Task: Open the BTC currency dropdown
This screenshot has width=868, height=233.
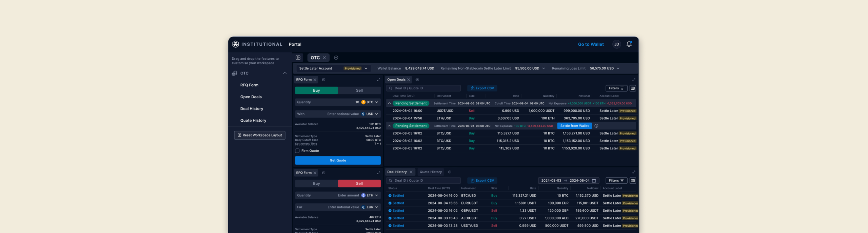Action: click(370, 102)
